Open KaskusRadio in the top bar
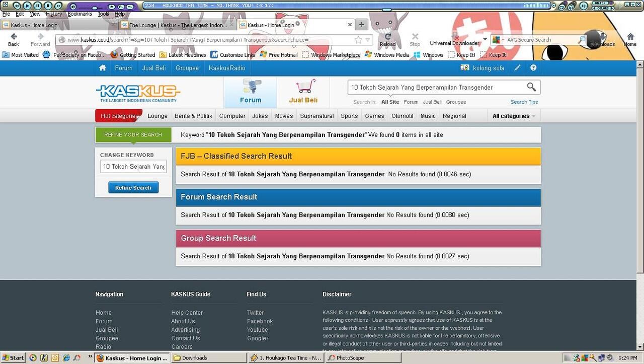Viewport: 644px width, 364px height. coord(227,68)
